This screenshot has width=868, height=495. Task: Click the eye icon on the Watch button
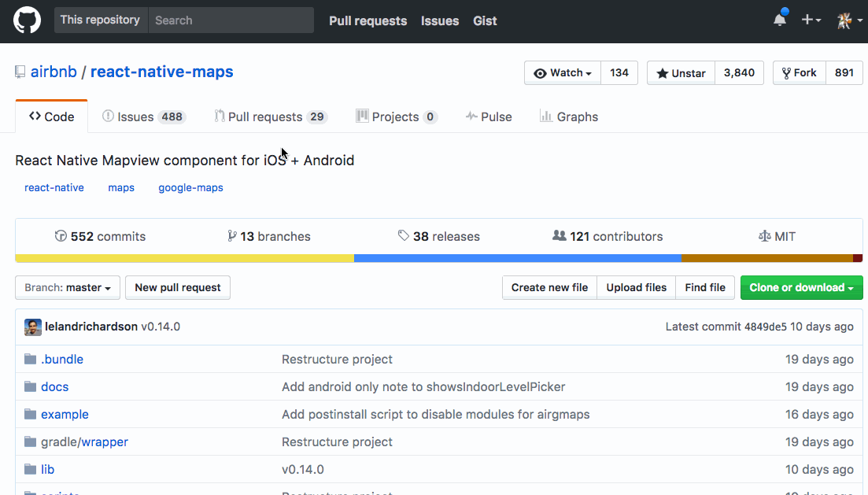tap(540, 73)
